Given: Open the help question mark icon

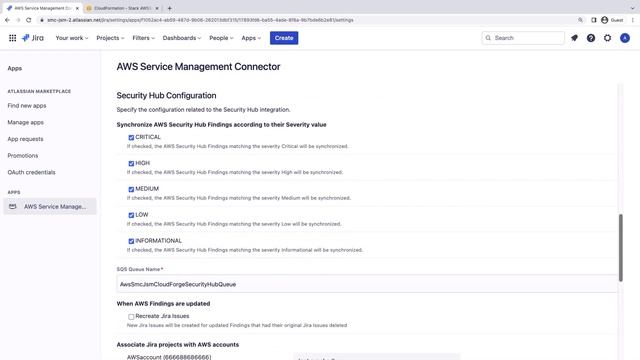Looking at the screenshot, I should coord(591,38).
